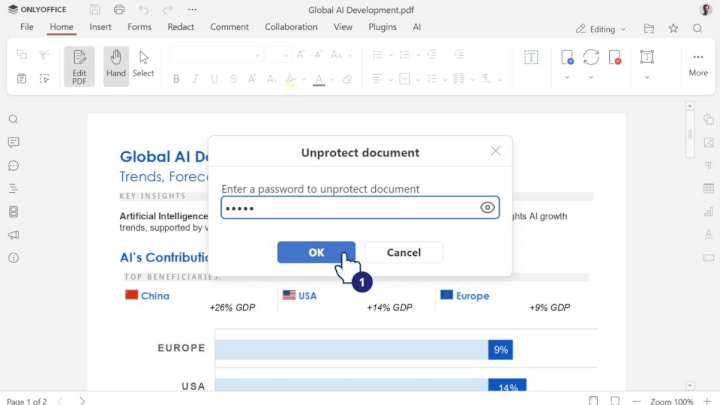
Task: Open the File menu
Action: pos(27,27)
